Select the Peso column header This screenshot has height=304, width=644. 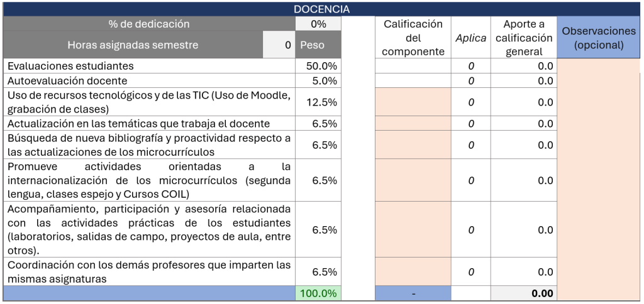pos(318,45)
